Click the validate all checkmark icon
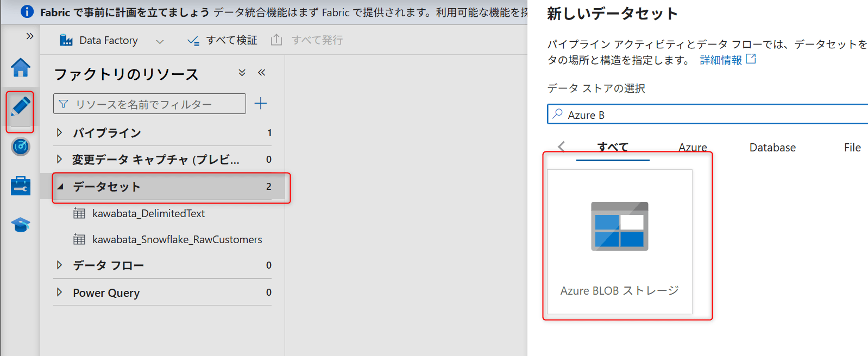 [x=193, y=41]
